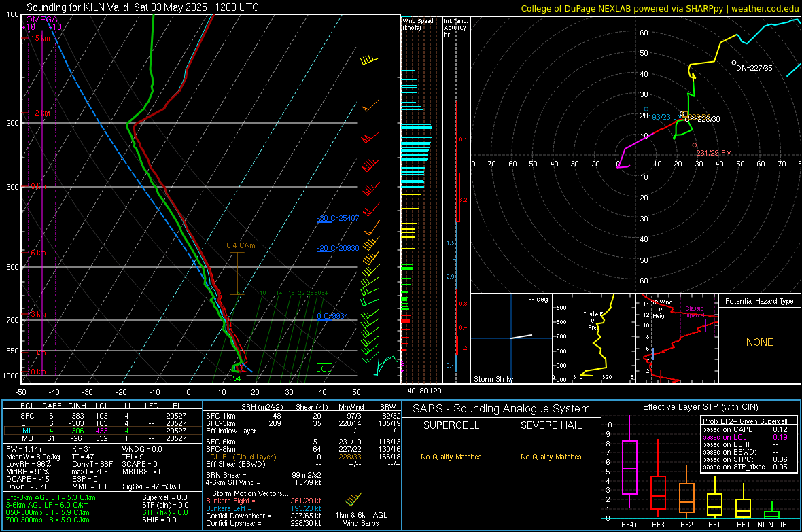Viewport: 802px width, 532px height.
Task: Click the magenta 'OMEGA' label
Action: [42, 20]
